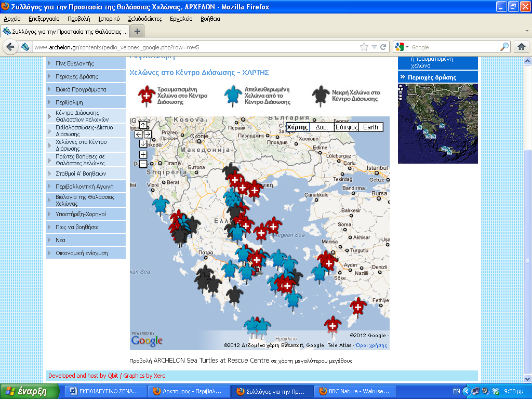Click the search magnifier icon in Google box
Viewport: 532px width, 399px height.
(x=504, y=47)
